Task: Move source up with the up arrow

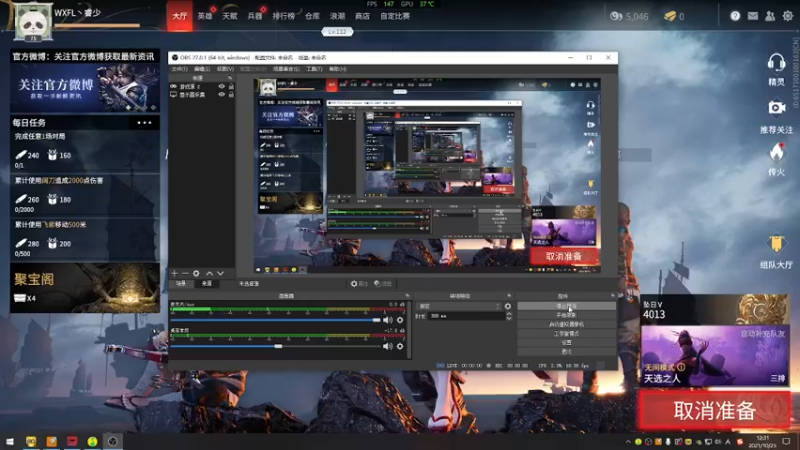Action: coord(209,273)
